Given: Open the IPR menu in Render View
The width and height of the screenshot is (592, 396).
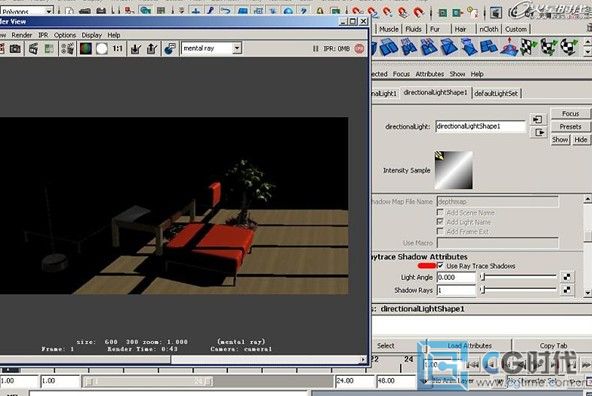Looking at the screenshot, I should [43, 35].
